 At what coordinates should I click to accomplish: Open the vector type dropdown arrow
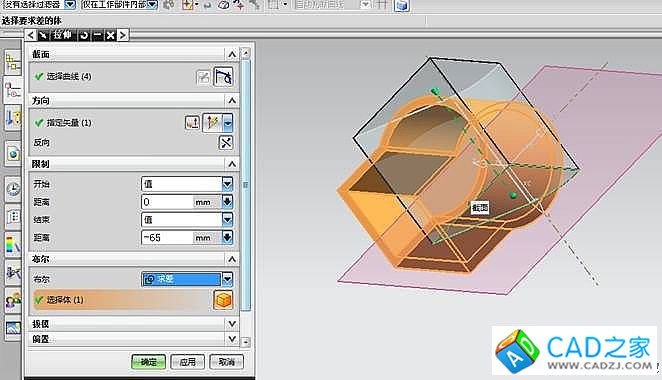coord(228,123)
